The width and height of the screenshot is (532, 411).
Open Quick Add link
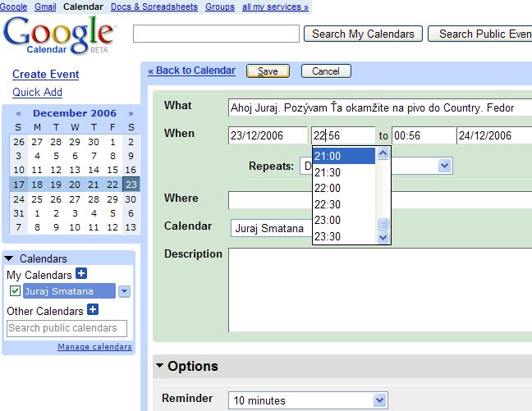[37, 92]
